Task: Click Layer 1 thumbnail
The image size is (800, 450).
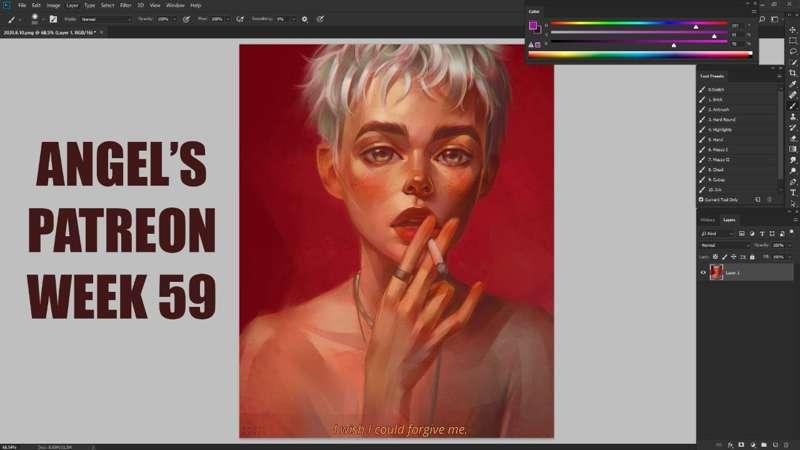Action: [x=716, y=273]
